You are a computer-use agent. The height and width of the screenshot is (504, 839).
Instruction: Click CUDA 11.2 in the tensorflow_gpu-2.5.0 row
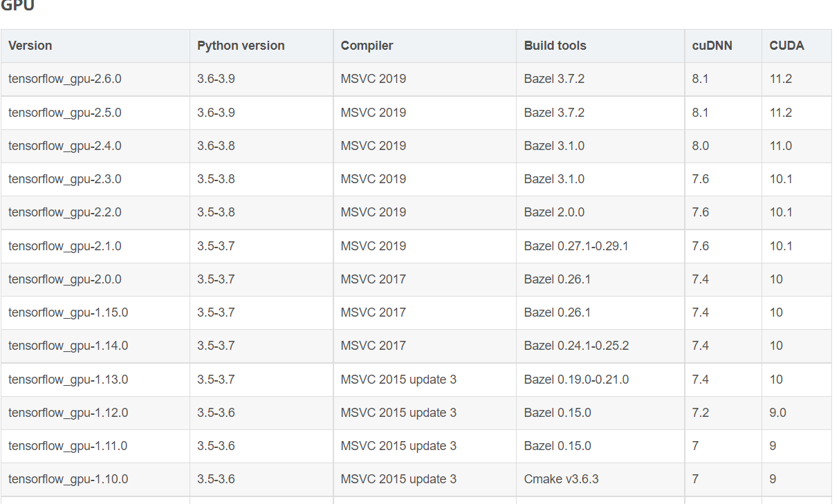point(797,113)
